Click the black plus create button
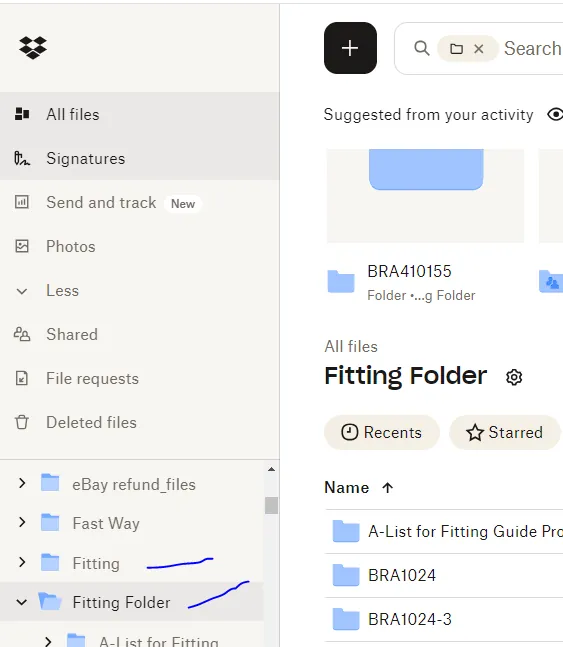 coord(350,48)
